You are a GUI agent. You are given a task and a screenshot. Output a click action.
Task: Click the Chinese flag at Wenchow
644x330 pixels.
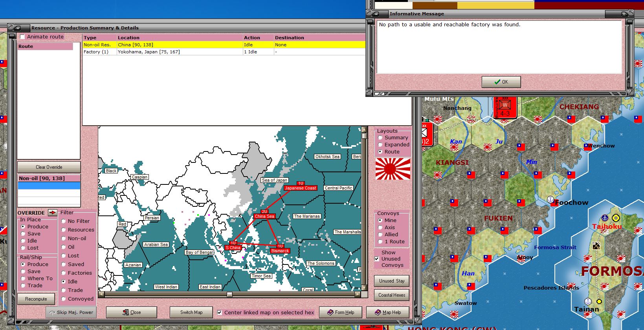click(587, 147)
